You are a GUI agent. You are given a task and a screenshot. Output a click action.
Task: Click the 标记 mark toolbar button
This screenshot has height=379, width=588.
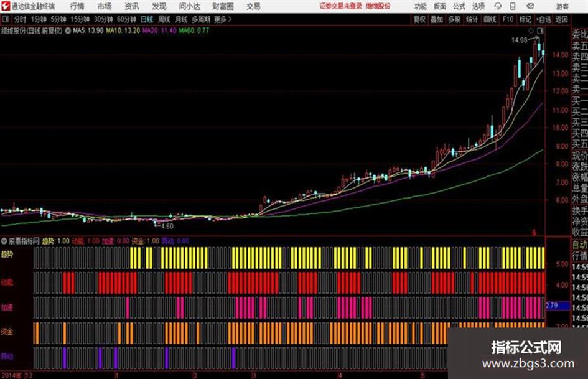[525, 19]
